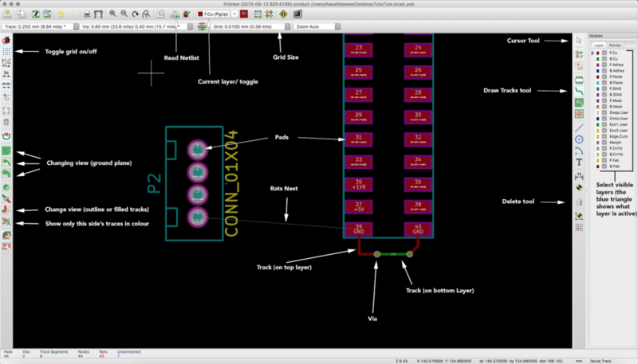Click pad 39 GND on the connector

point(358,229)
